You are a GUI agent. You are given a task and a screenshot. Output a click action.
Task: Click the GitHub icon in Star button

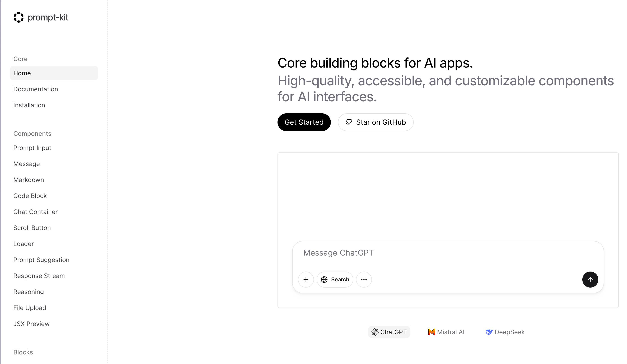pyautogui.click(x=349, y=122)
